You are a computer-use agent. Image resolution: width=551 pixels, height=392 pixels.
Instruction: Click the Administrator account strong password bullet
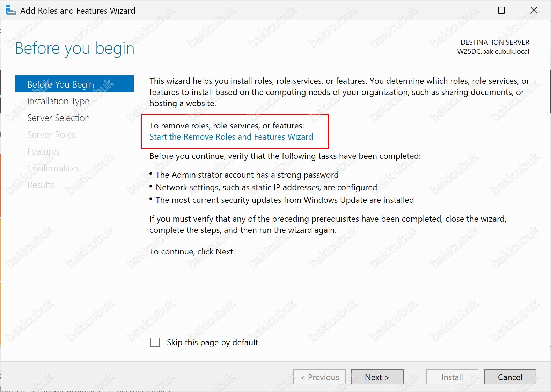tap(247, 175)
